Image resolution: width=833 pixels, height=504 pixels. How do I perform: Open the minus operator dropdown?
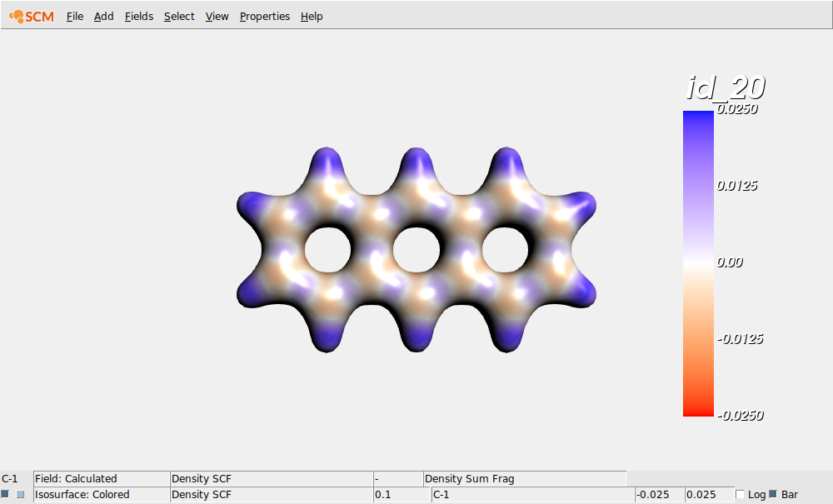coord(398,478)
